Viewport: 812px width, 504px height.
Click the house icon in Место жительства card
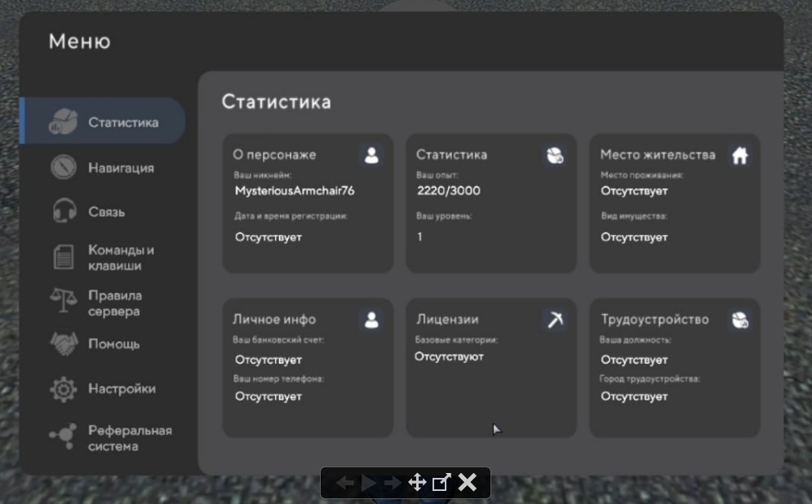[740, 155]
